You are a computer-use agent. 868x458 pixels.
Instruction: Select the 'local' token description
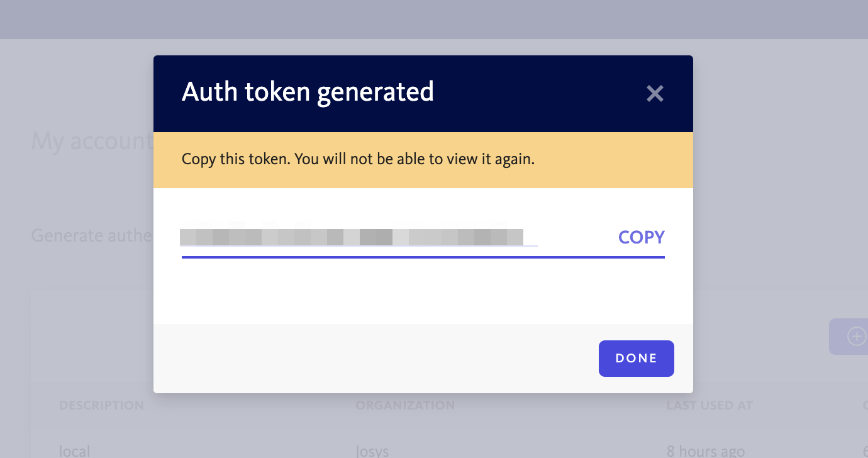coord(74,450)
